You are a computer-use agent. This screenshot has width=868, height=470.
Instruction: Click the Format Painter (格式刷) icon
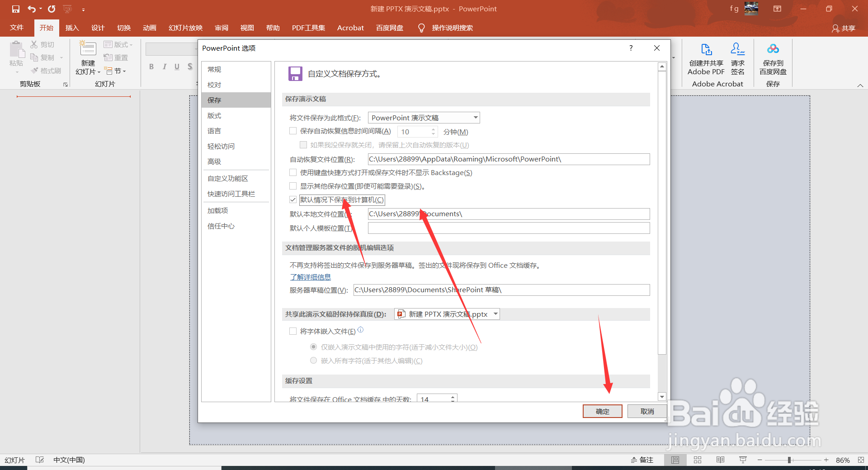point(34,71)
